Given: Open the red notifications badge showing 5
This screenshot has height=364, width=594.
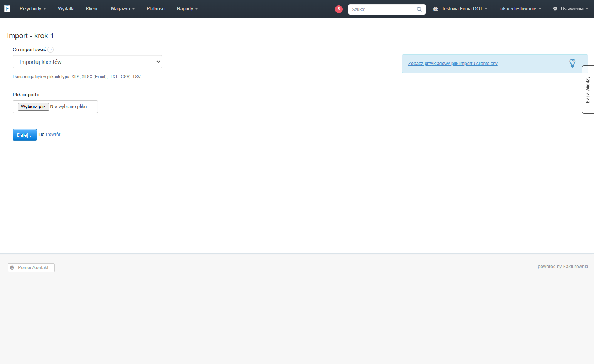Looking at the screenshot, I should (x=339, y=9).
